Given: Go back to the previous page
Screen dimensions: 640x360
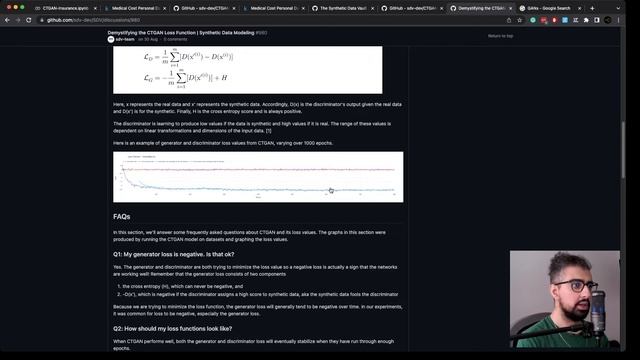Looking at the screenshot, I should tap(7, 20).
